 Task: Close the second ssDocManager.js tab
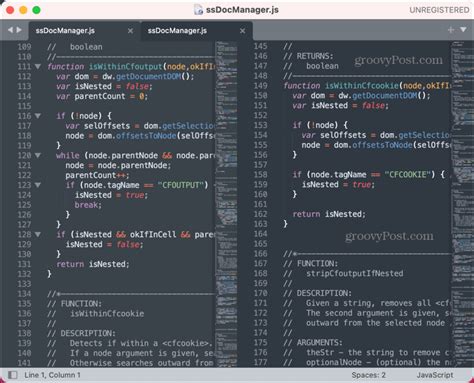[x=242, y=31]
